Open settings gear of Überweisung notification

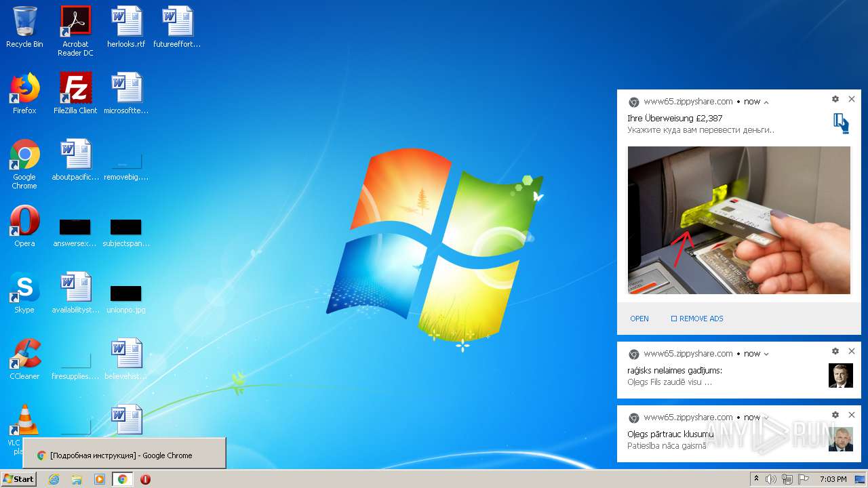click(835, 99)
